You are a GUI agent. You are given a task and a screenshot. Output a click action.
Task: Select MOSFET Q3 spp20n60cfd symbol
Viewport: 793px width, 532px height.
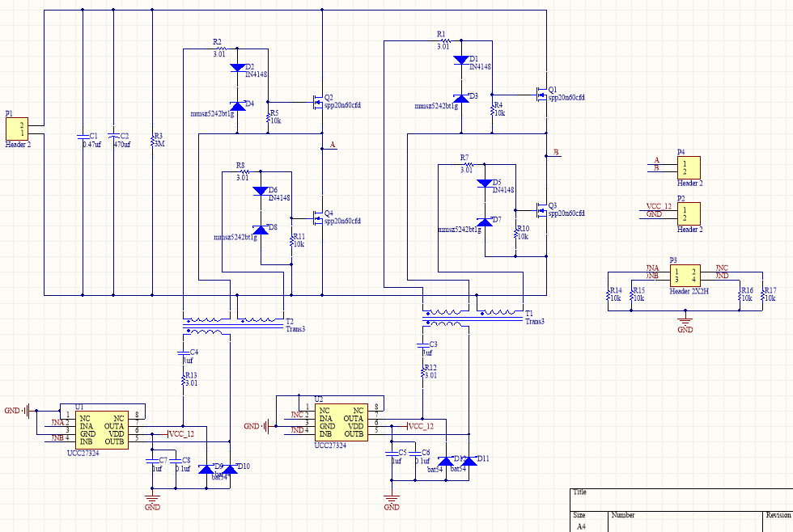[x=541, y=211]
